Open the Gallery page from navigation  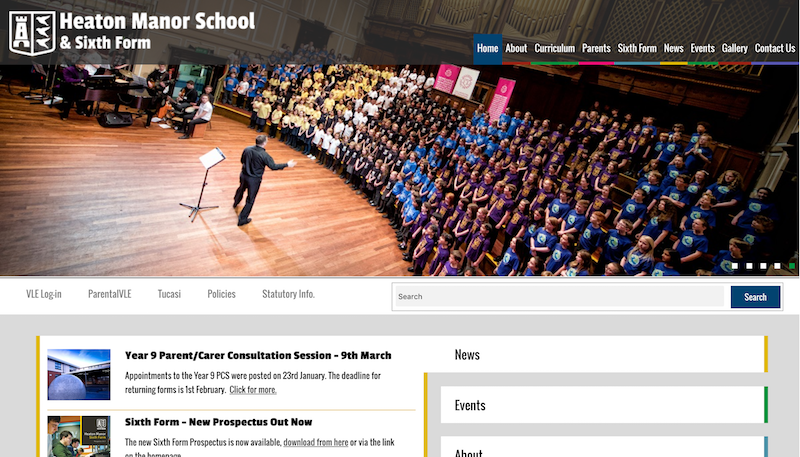point(734,48)
